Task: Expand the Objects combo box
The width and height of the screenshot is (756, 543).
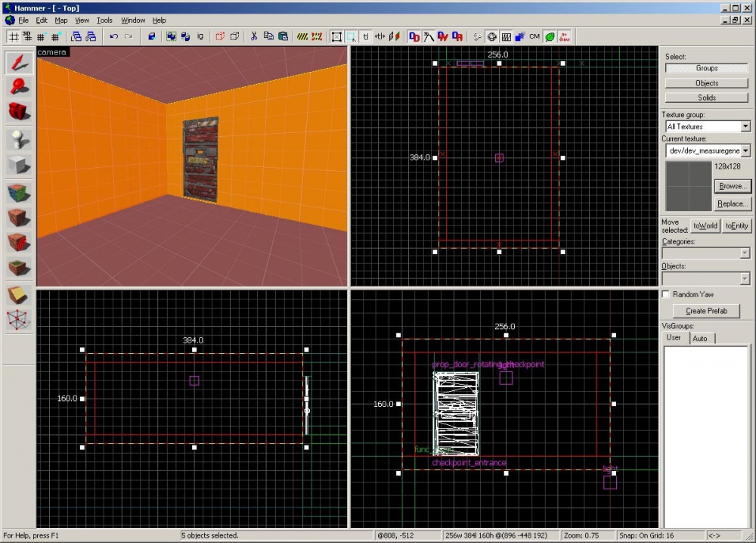Action: pyautogui.click(x=745, y=278)
